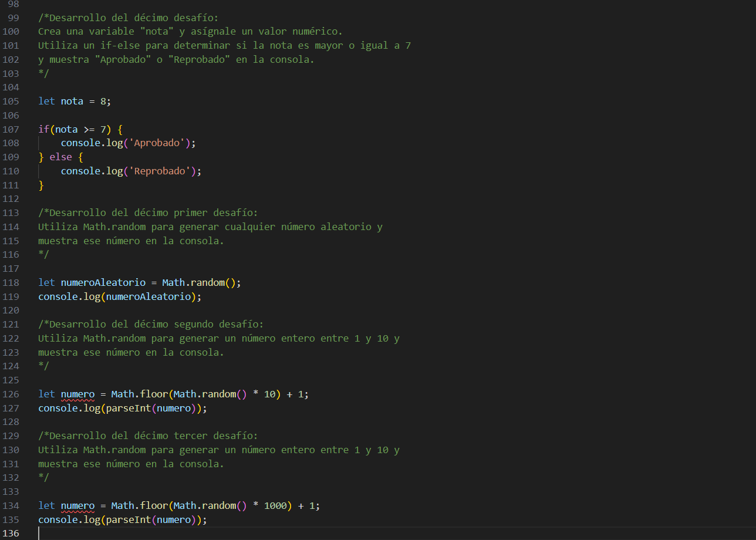Click gutter line number 128
Viewport: 756px width, 540px height.
(x=11, y=421)
